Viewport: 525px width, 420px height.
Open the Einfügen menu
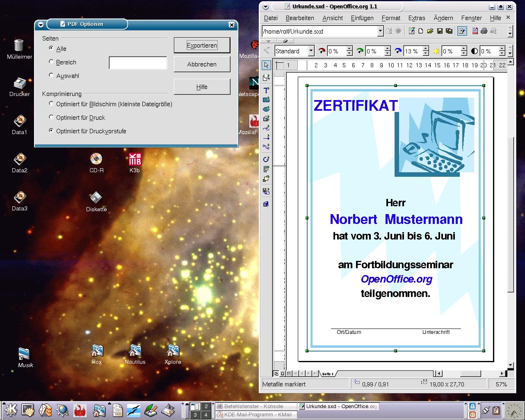pyautogui.click(x=362, y=18)
